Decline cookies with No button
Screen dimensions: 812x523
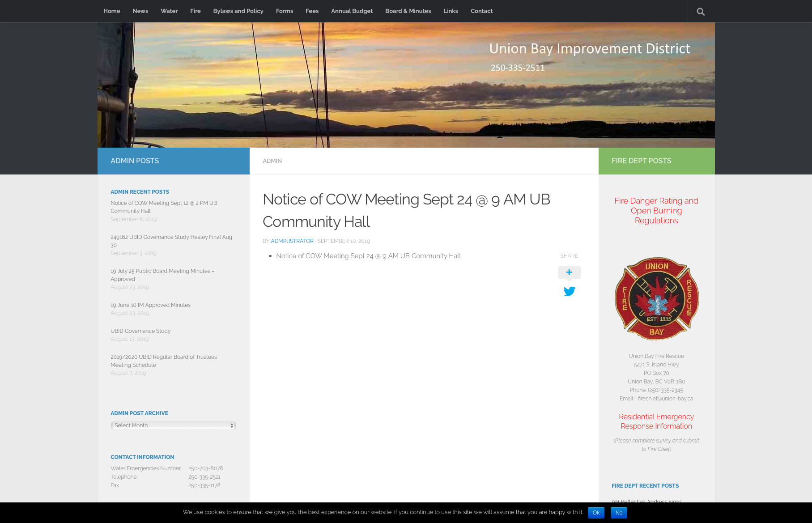coord(619,513)
